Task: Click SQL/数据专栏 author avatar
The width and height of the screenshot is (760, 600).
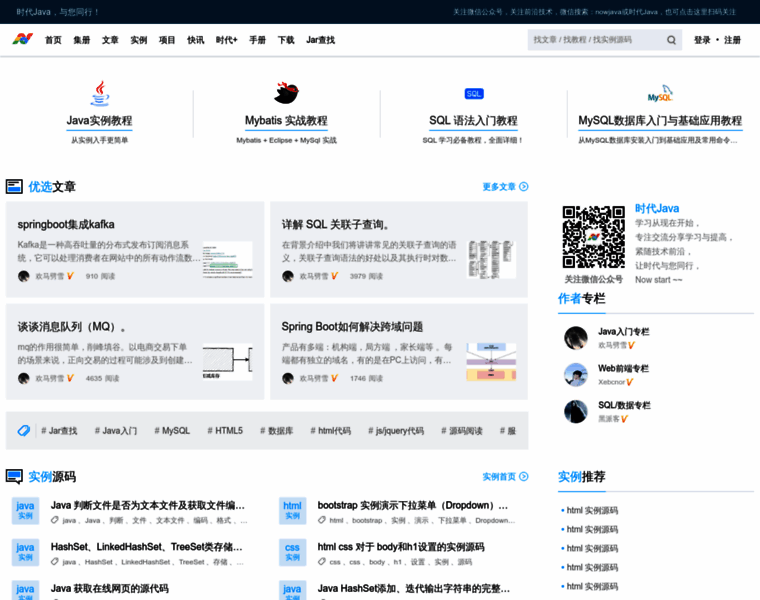Action: (576, 411)
